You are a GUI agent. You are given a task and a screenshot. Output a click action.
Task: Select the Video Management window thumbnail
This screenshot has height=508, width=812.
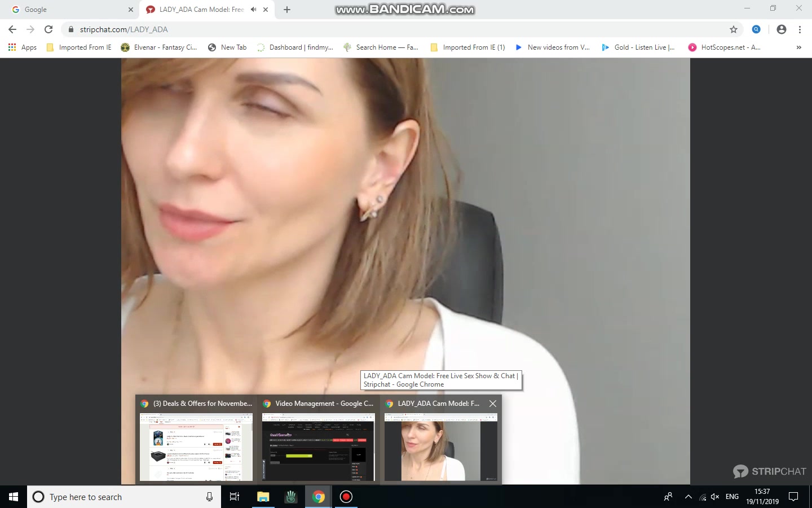318,446
